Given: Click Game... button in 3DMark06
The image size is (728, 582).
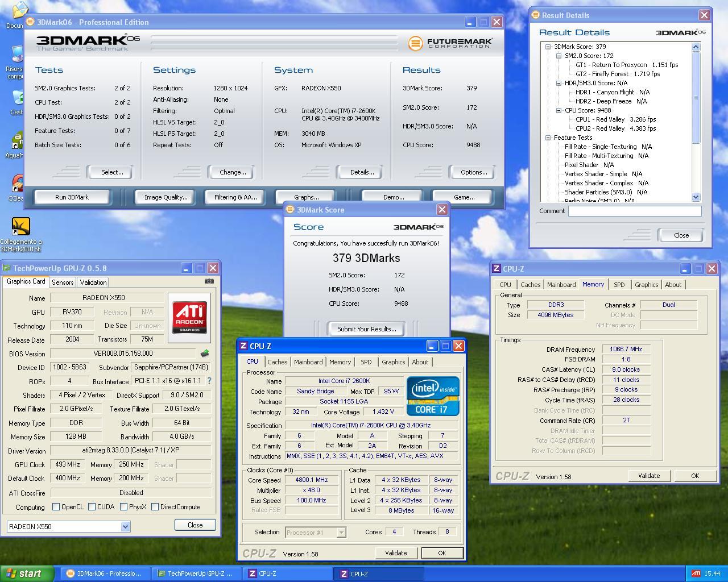Looking at the screenshot, I should coord(464,197).
